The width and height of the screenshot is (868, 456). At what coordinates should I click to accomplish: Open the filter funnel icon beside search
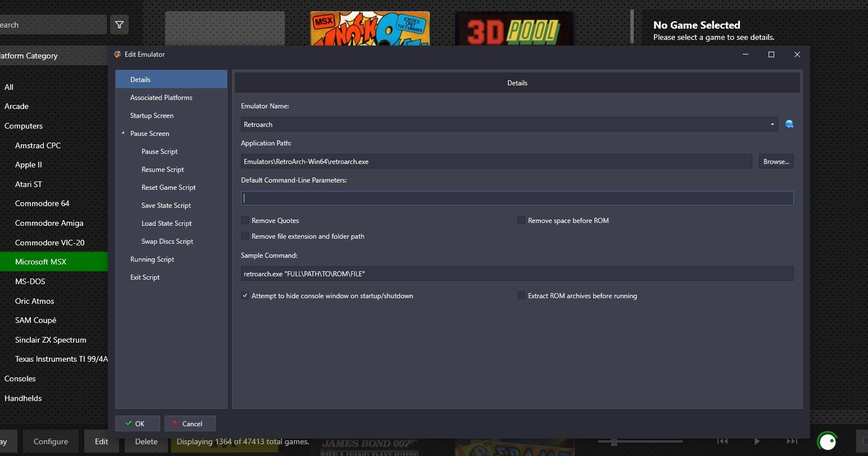point(119,25)
